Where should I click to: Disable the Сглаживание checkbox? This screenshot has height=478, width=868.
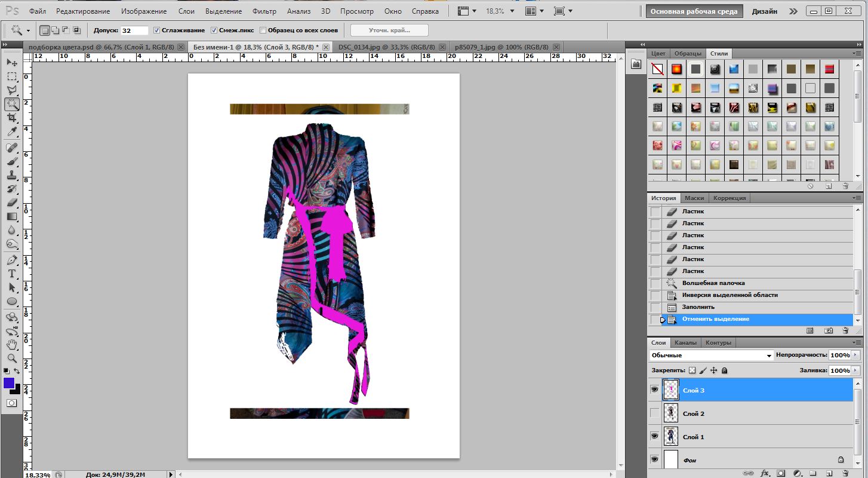[x=156, y=30]
